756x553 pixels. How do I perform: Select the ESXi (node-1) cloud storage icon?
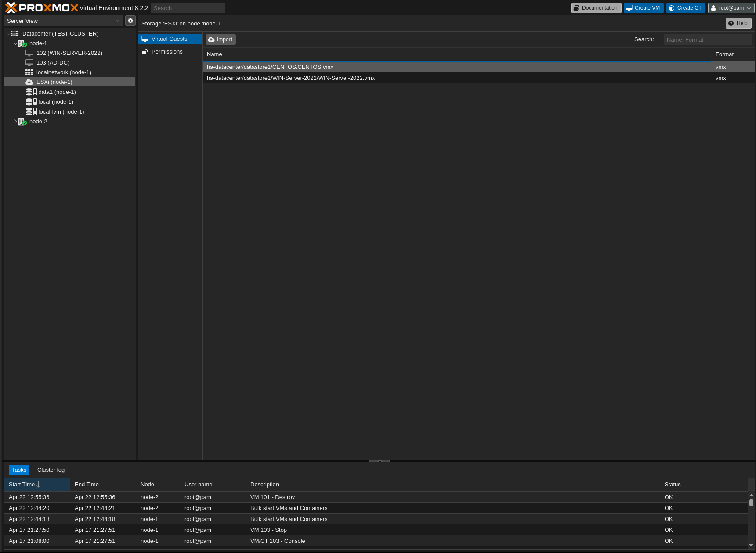(x=29, y=82)
